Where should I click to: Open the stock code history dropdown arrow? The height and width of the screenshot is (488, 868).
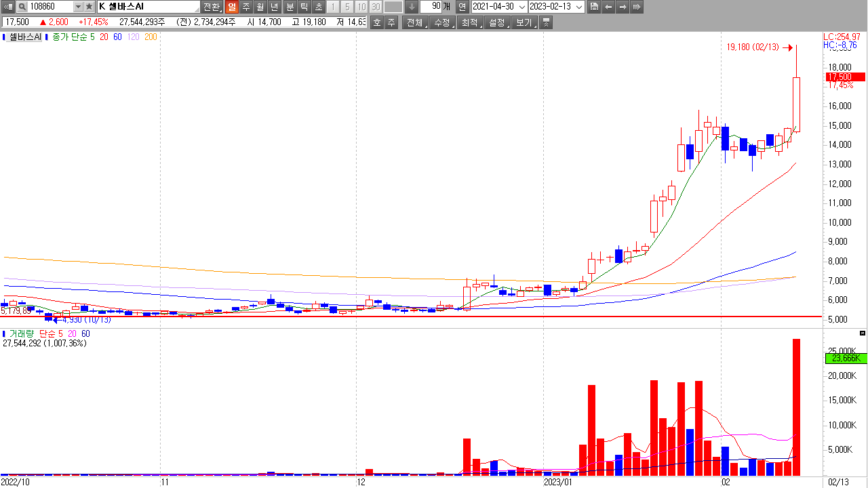(77, 7)
